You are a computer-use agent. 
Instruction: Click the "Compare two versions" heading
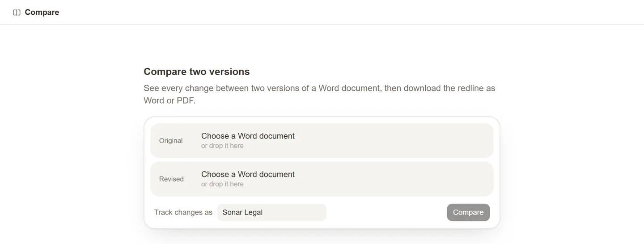point(197,72)
